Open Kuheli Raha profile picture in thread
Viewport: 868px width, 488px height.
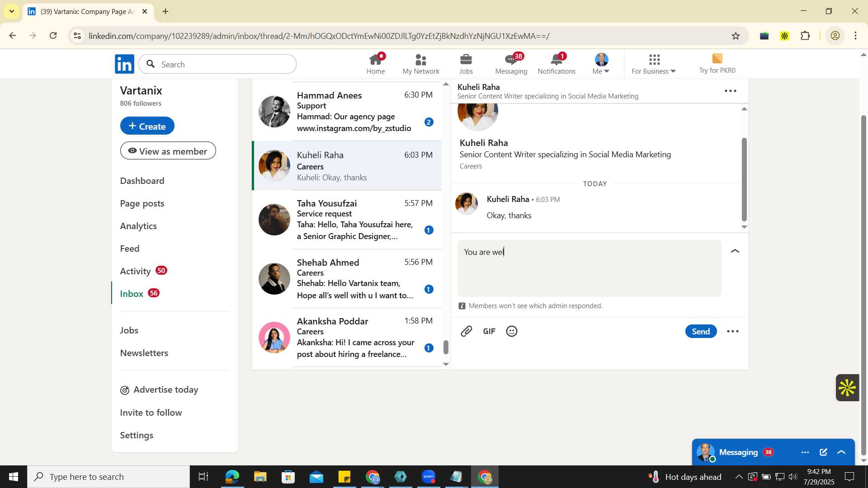467,204
